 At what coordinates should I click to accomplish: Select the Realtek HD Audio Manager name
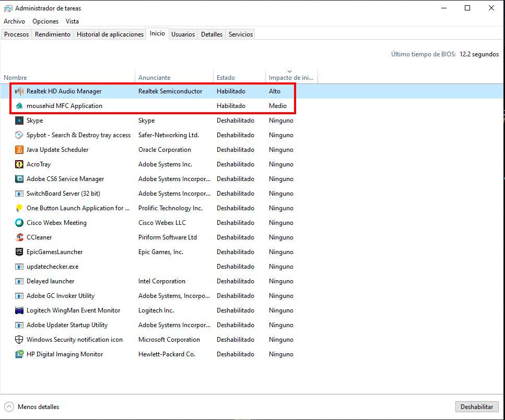pyautogui.click(x=64, y=91)
